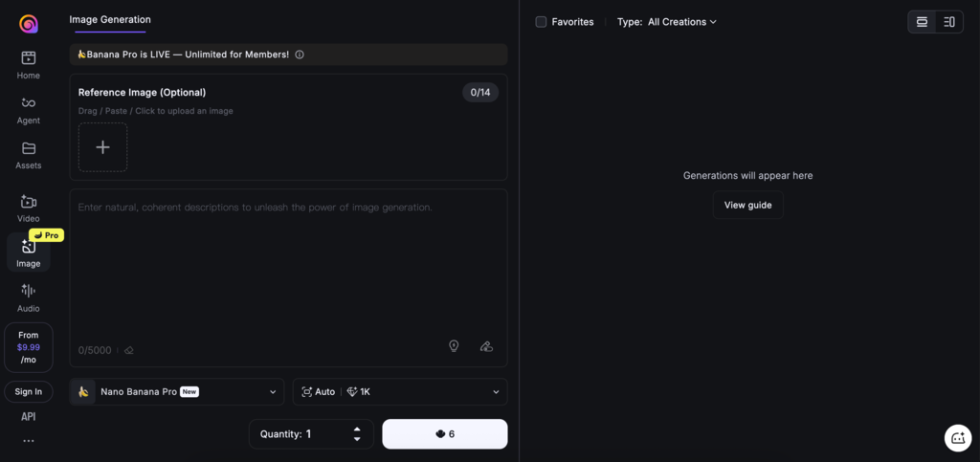
Task: Select the Image Generation tab
Action: click(x=110, y=19)
